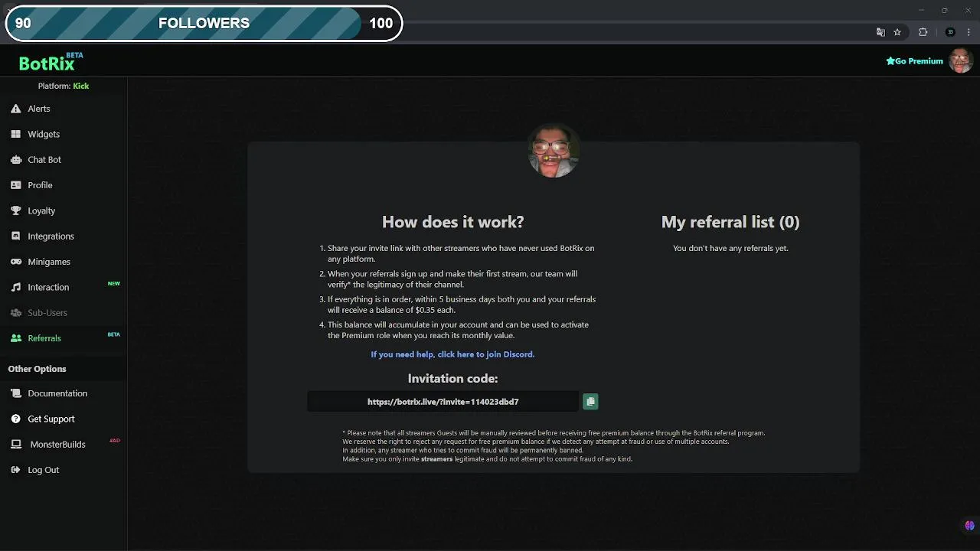Open the browser translate icon
Image resolution: width=980 pixels, height=551 pixels.
coord(880,32)
